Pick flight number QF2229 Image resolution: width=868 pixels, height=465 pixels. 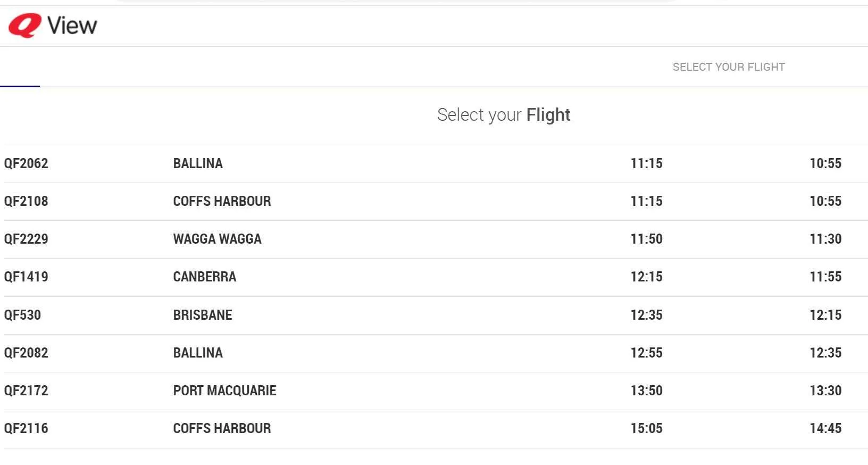(x=26, y=239)
